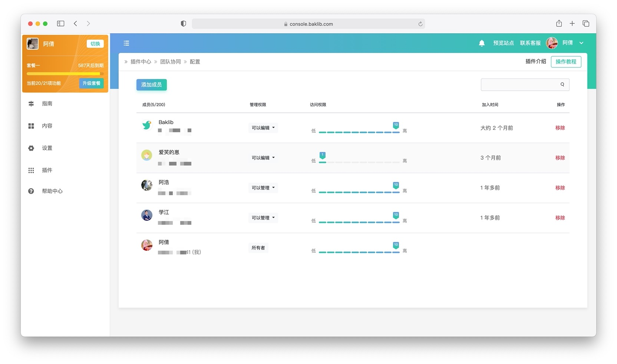Click the Safari address bar
This screenshot has height=364, width=617.
(308, 24)
